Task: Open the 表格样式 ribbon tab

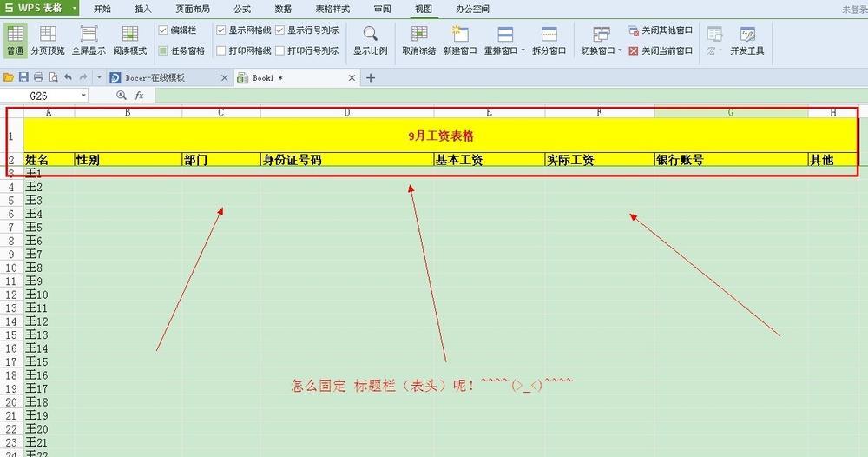Action: [x=332, y=9]
